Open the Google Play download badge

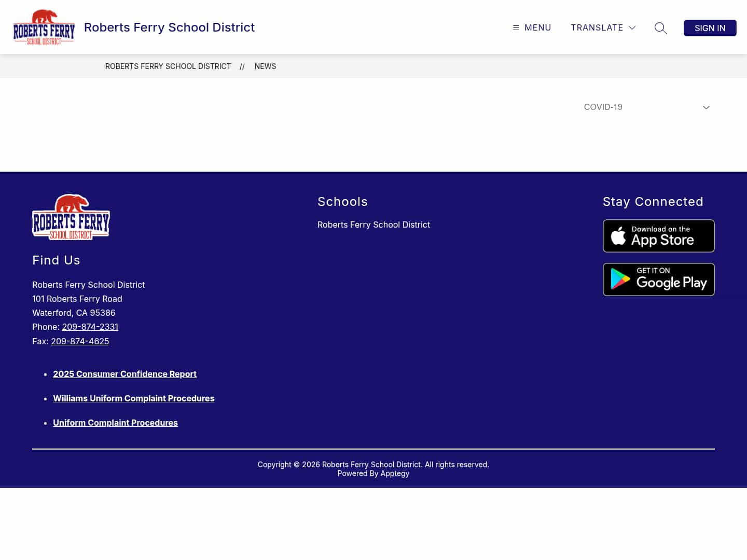click(658, 279)
